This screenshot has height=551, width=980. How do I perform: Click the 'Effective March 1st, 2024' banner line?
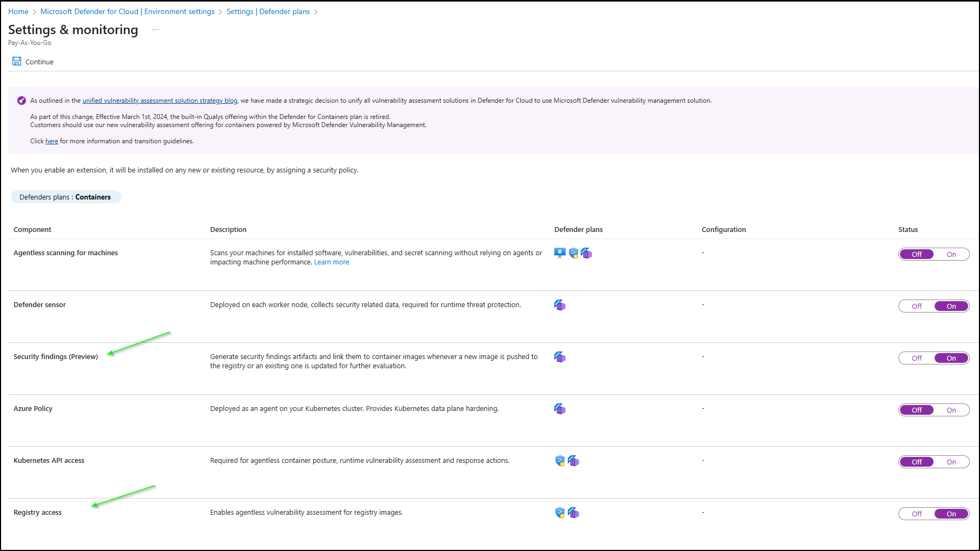210,117
